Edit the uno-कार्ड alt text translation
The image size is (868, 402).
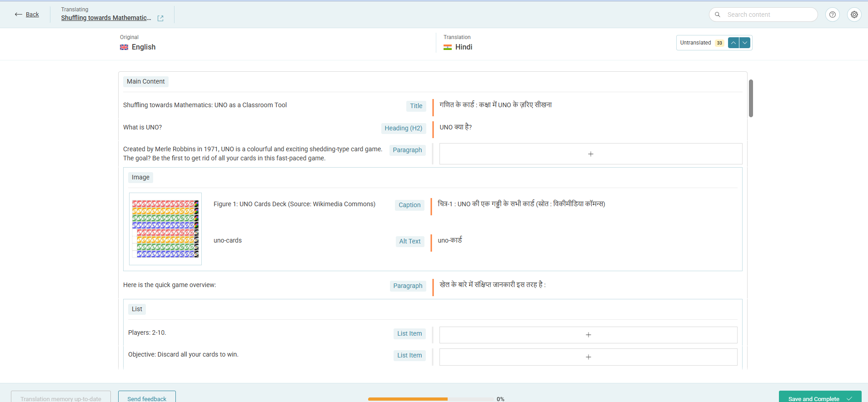pos(450,240)
